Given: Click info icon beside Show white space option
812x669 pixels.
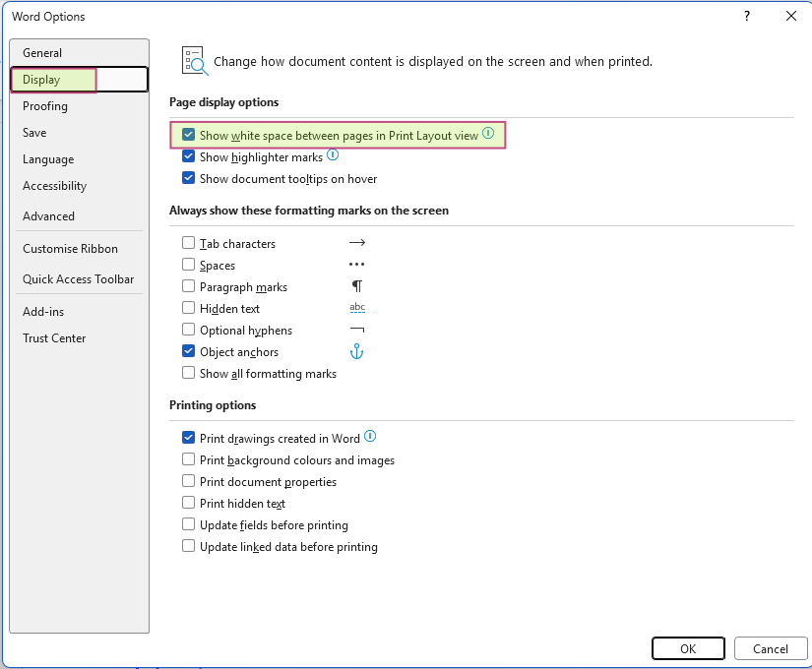Looking at the screenshot, I should click(488, 133).
